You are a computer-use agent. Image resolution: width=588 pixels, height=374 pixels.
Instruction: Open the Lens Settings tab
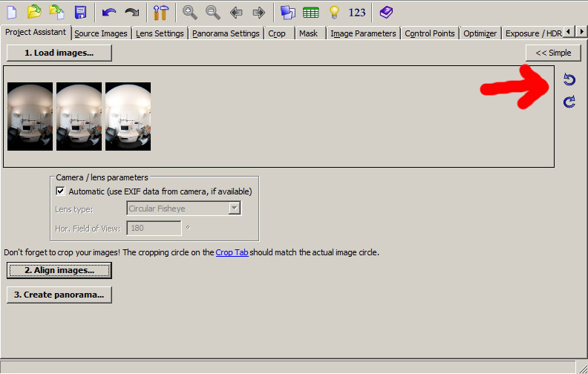161,33
